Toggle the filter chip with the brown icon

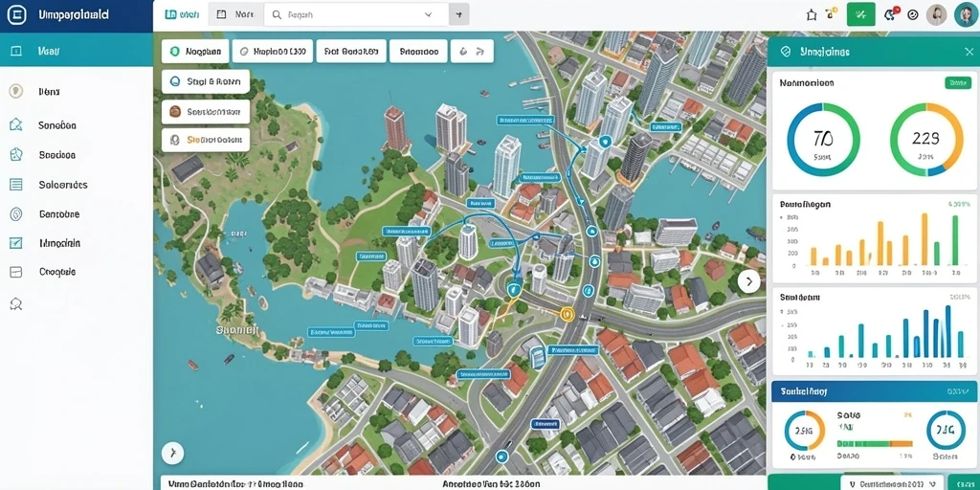[206, 112]
